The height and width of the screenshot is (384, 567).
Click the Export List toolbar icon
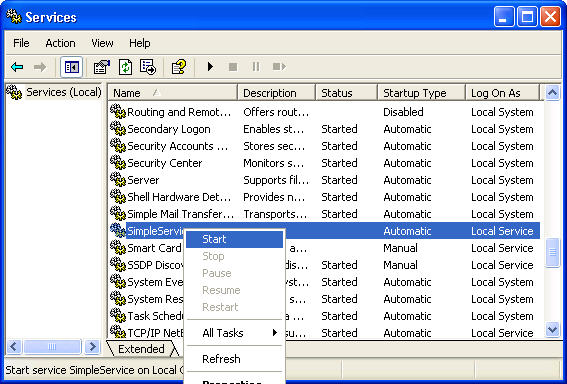click(x=148, y=67)
